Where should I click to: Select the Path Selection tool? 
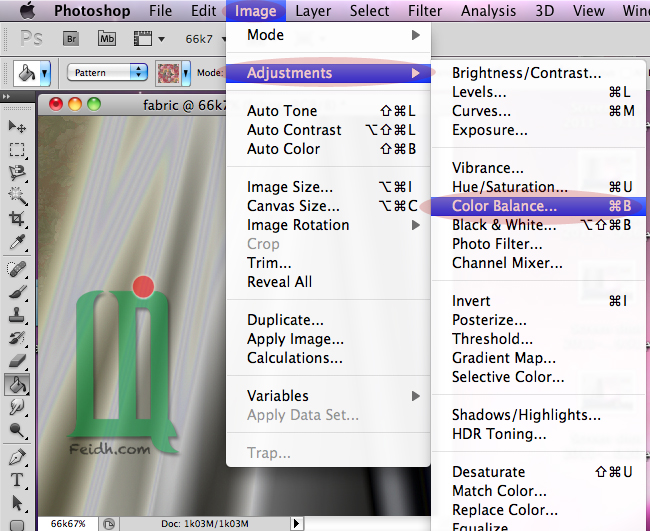click(x=17, y=503)
